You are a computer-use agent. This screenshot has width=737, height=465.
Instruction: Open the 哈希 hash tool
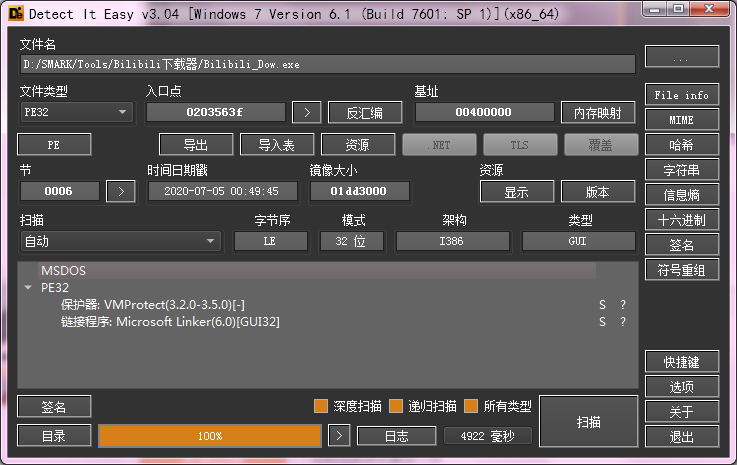pos(682,145)
